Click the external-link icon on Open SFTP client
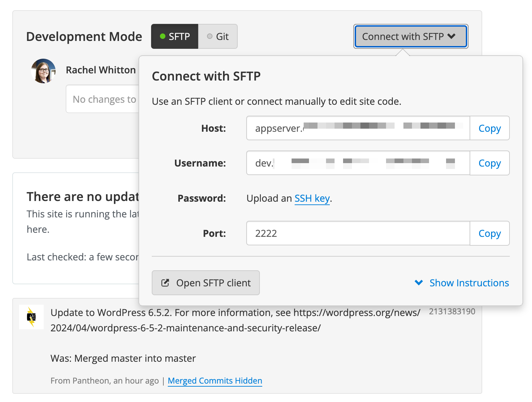The width and height of the screenshot is (532, 402). [165, 283]
